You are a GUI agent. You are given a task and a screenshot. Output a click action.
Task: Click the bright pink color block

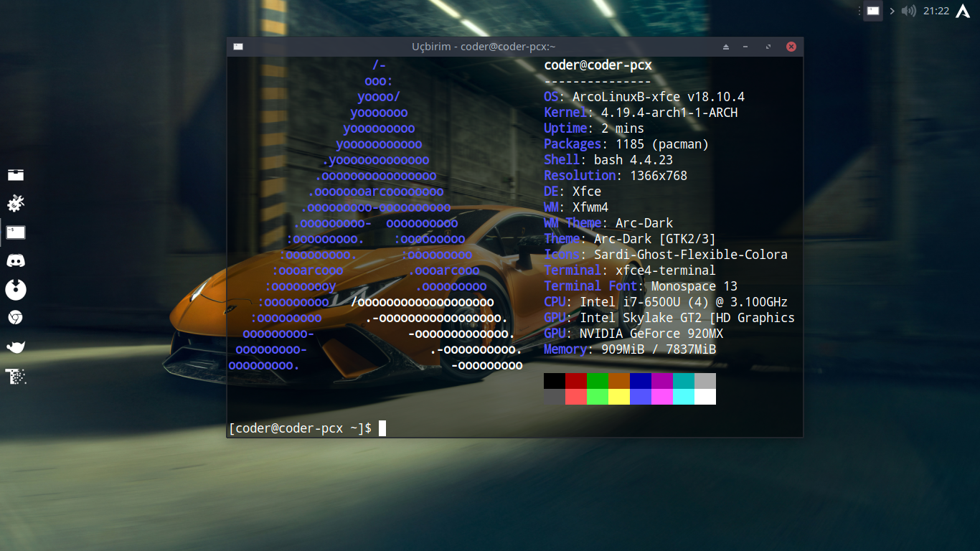click(x=662, y=397)
